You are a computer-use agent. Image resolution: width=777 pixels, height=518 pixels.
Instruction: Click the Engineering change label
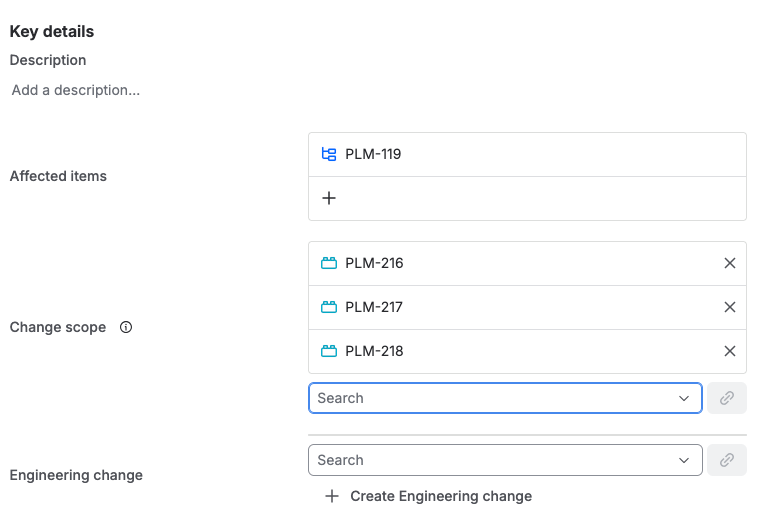pos(76,475)
